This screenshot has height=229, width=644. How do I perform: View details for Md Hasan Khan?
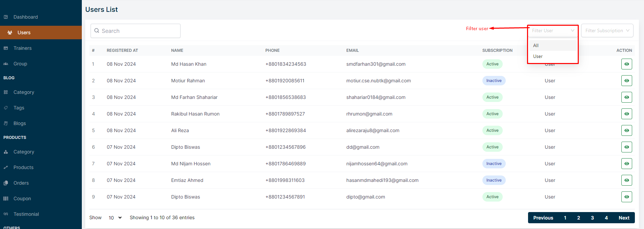click(x=626, y=64)
